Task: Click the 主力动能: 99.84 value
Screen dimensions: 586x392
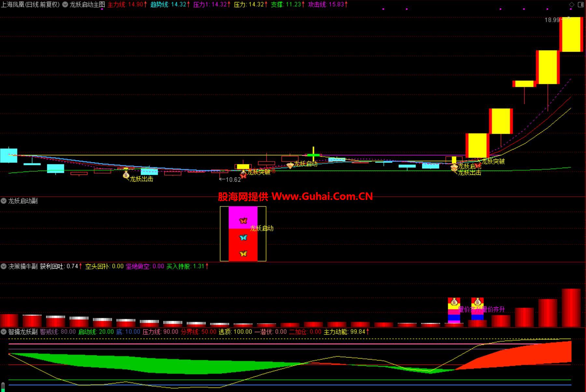Action: 346,332
